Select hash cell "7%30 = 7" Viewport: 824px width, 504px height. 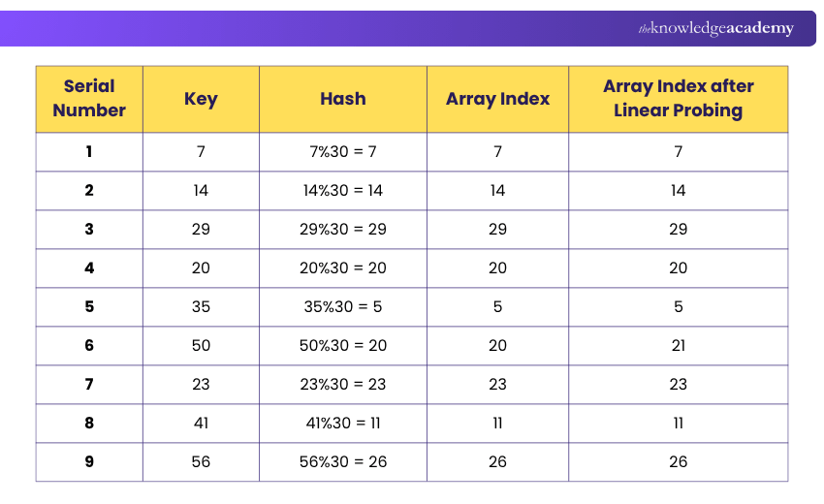tap(342, 152)
